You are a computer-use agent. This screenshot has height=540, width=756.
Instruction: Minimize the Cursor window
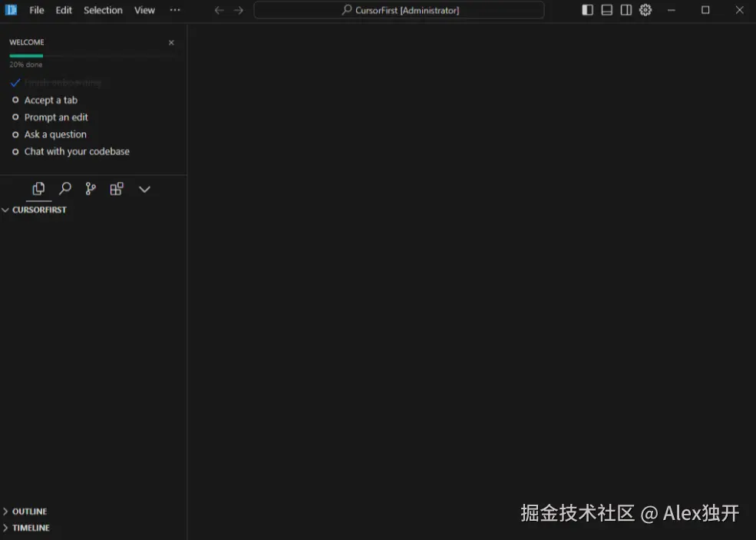tap(671, 10)
